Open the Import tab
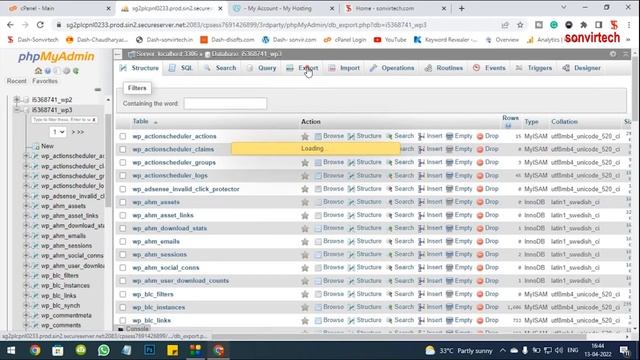 pyautogui.click(x=344, y=68)
